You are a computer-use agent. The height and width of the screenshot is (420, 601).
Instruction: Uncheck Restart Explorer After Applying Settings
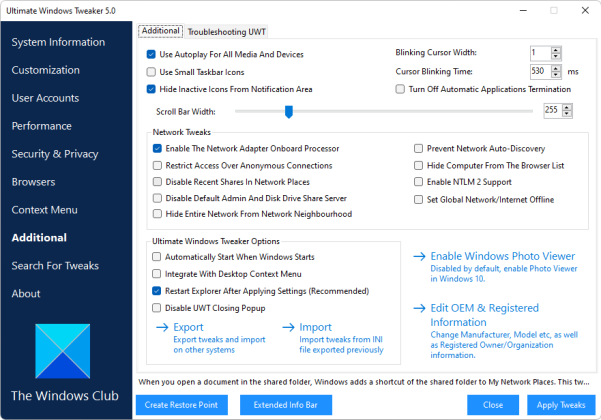pyautogui.click(x=156, y=291)
